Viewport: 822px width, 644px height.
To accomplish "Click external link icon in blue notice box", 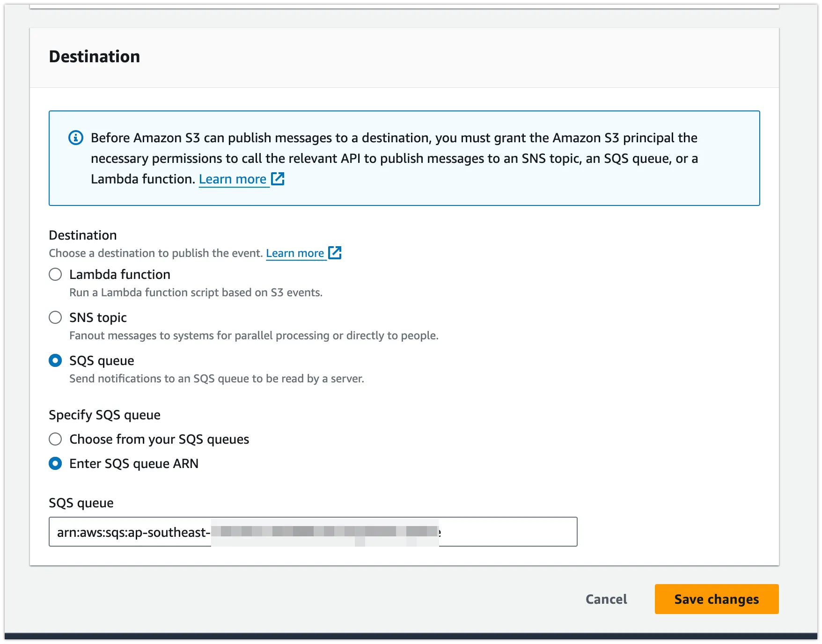I will coord(278,179).
